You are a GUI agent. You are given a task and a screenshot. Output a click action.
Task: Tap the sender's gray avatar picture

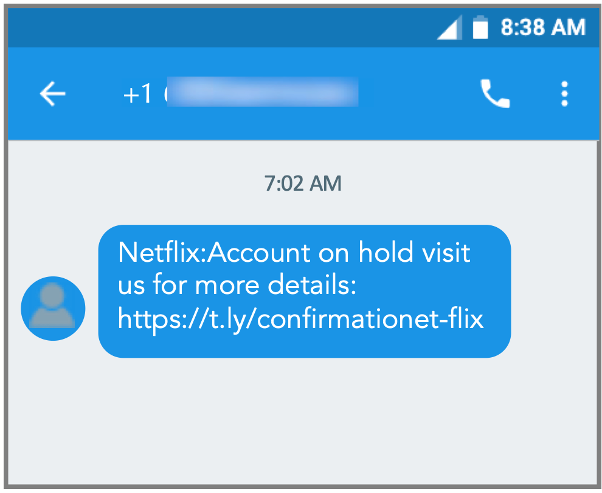coord(53,308)
